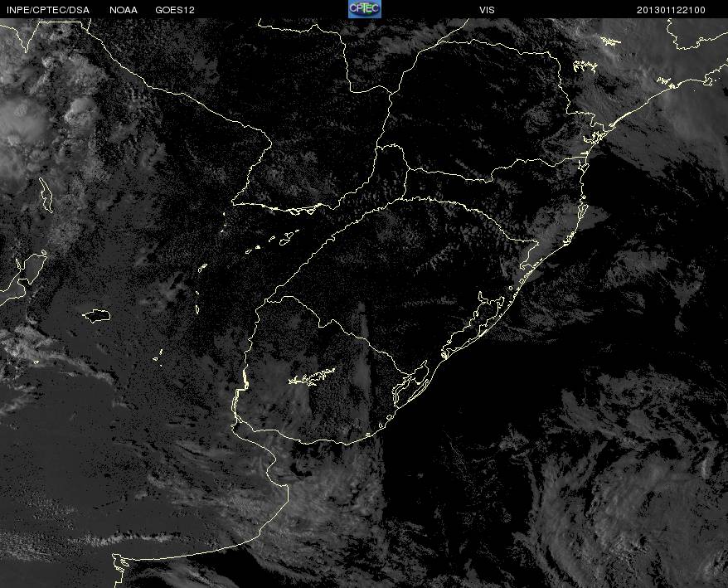
Task: Click the small island outline near top right coast
Action: (610, 41)
